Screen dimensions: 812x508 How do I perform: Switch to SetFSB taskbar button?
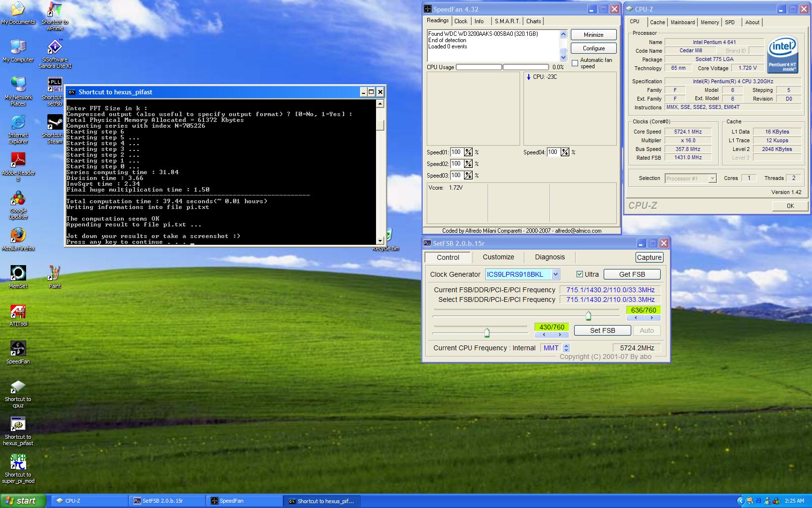pos(167,501)
